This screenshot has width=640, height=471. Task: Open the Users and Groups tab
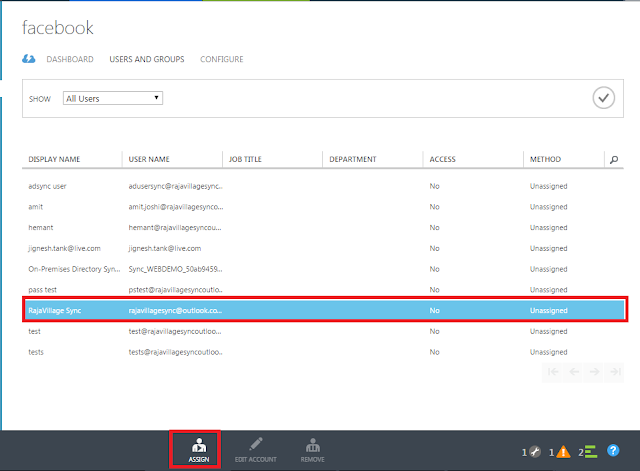pos(147,59)
